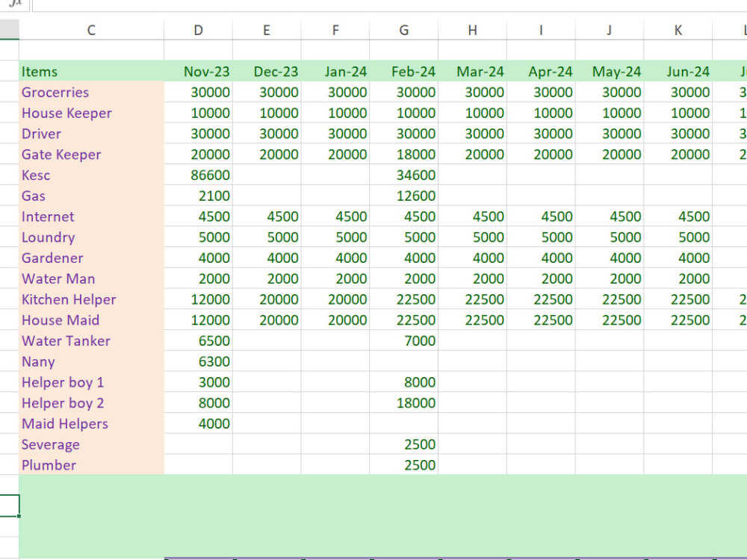Select column J header
Screen dimensions: 747x560
pyautogui.click(x=610, y=30)
